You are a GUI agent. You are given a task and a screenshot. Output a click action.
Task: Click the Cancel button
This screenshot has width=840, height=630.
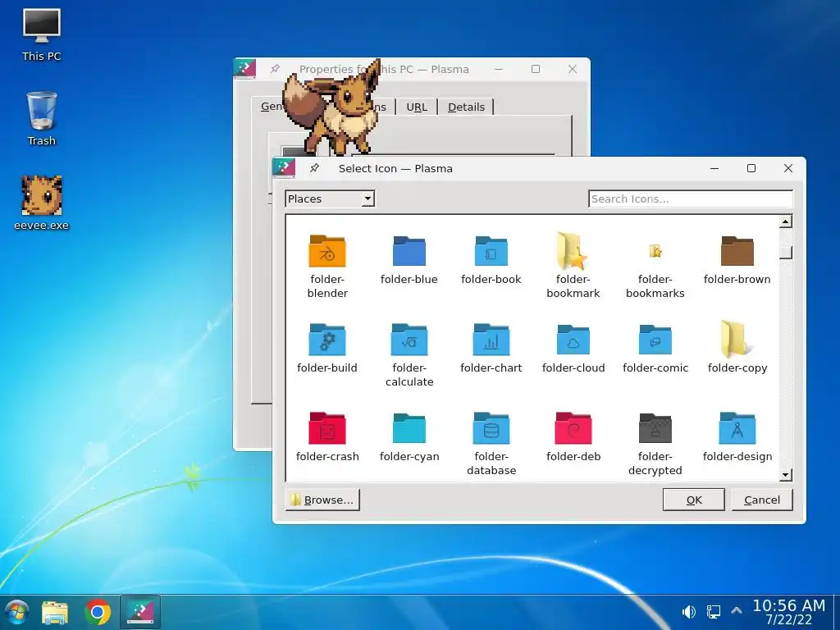click(762, 500)
